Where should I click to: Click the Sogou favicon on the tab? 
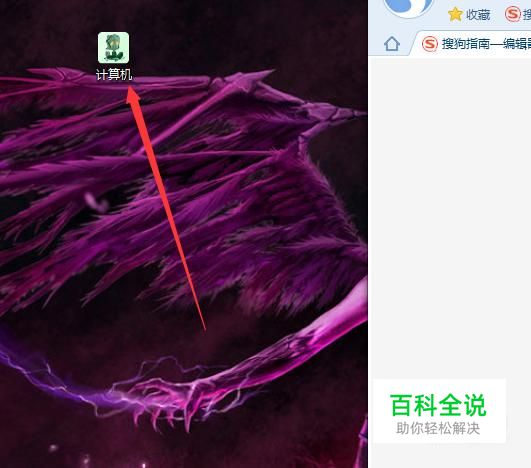point(430,44)
